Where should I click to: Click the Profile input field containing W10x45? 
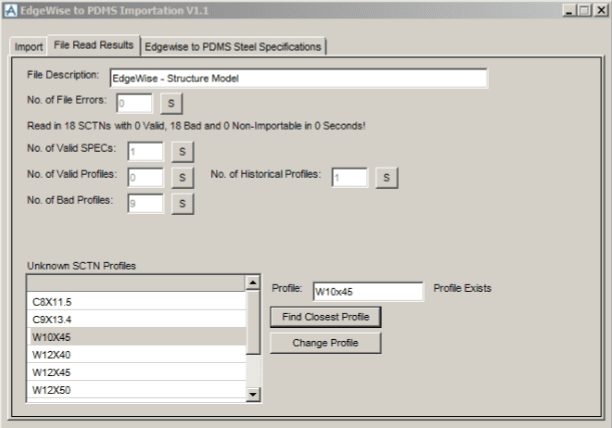(x=368, y=291)
